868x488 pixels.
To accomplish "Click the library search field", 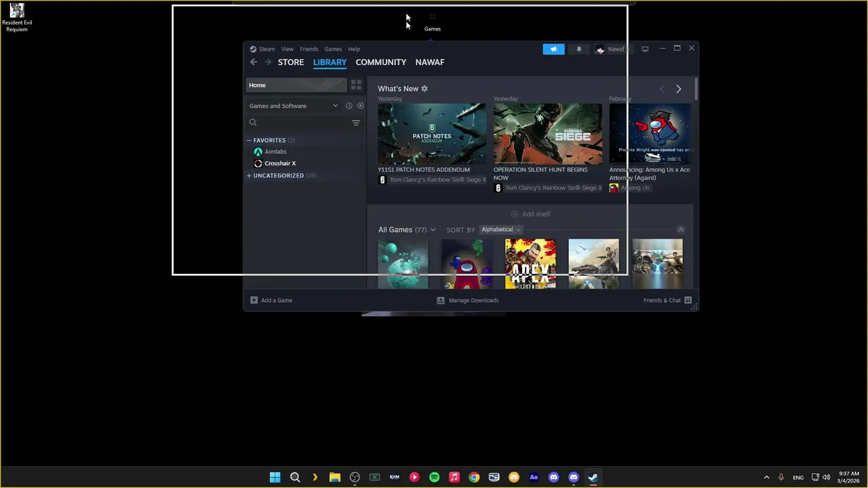I will 297,123.
